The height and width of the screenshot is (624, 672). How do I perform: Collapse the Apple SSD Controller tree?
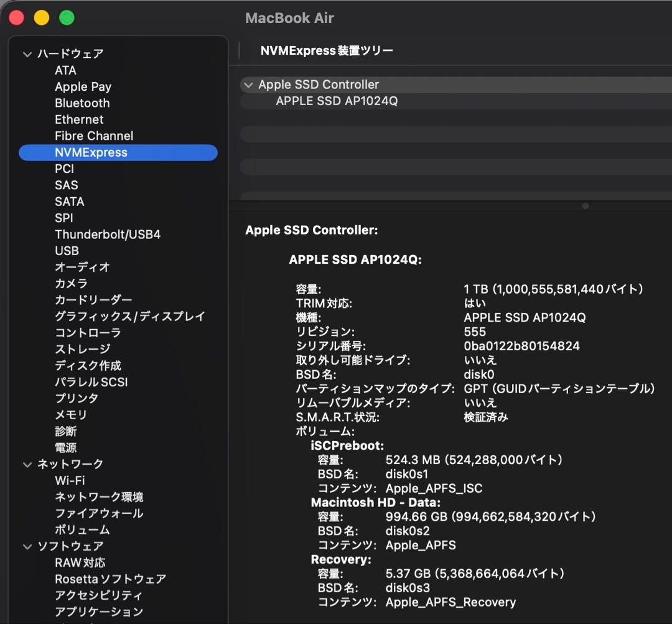tap(248, 85)
